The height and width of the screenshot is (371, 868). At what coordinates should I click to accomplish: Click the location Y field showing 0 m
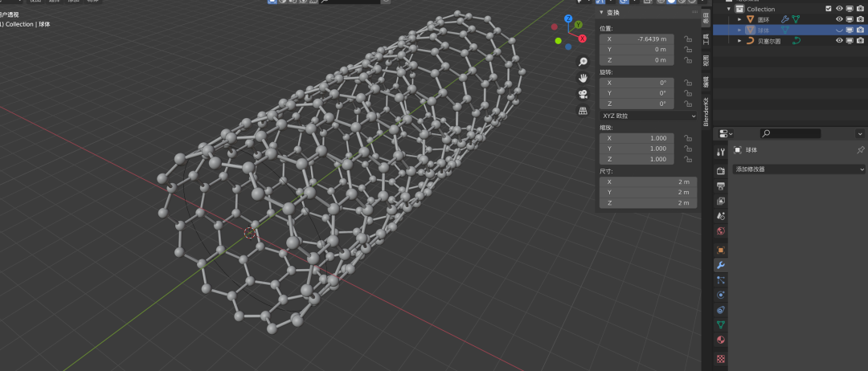637,50
